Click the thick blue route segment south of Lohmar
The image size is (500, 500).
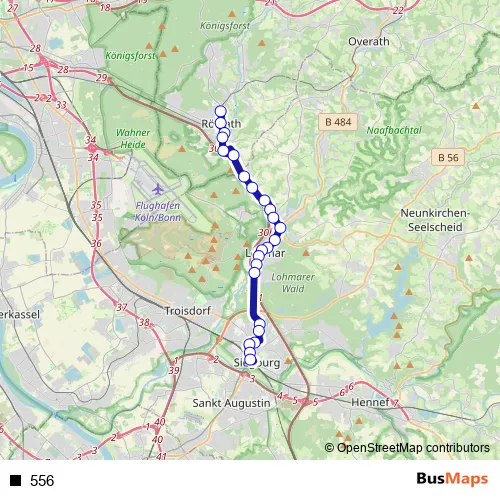pos(254,297)
